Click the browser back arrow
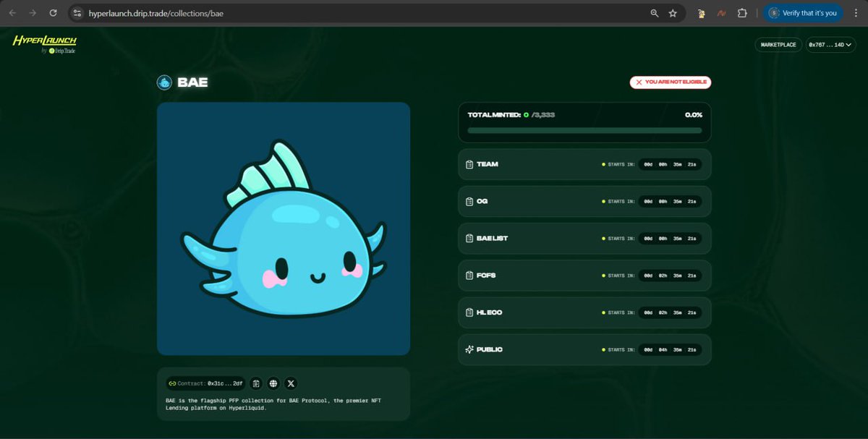The width and height of the screenshot is (868, 439). coord(12,13)
